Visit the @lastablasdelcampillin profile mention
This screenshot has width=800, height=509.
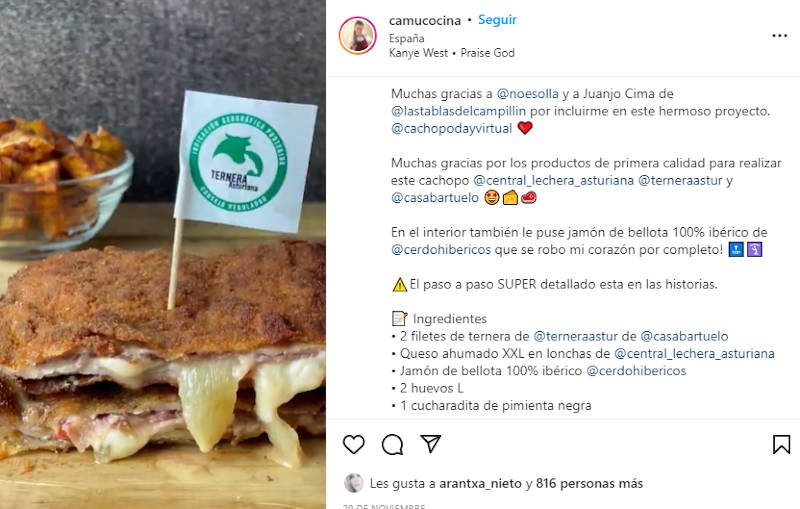click(x=458, y=111)
